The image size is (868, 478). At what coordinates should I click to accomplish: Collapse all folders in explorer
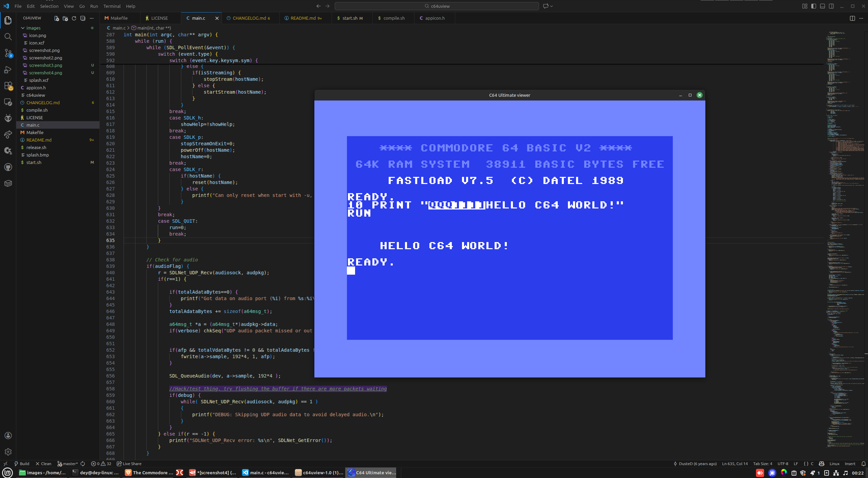tap(83, 18)
